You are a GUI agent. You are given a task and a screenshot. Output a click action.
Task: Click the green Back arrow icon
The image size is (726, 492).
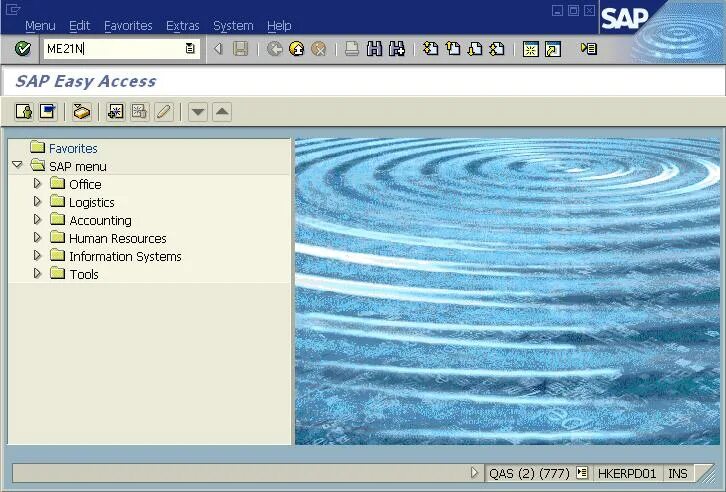point(275,49)
